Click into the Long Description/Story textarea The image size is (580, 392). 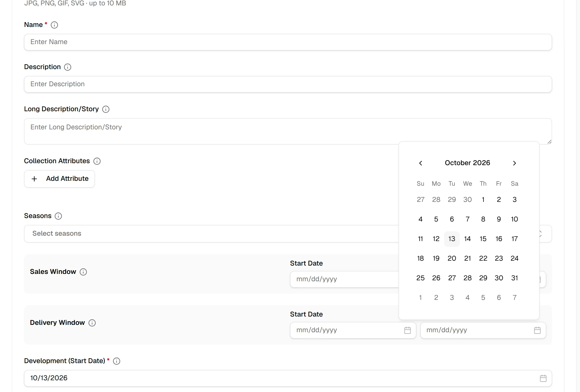288,131
